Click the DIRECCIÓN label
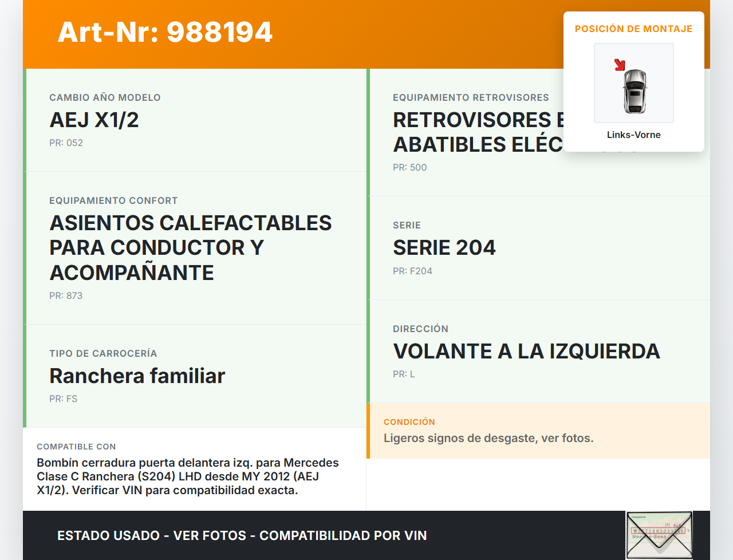Screen dimensions: 733x560 pos(420,329)
